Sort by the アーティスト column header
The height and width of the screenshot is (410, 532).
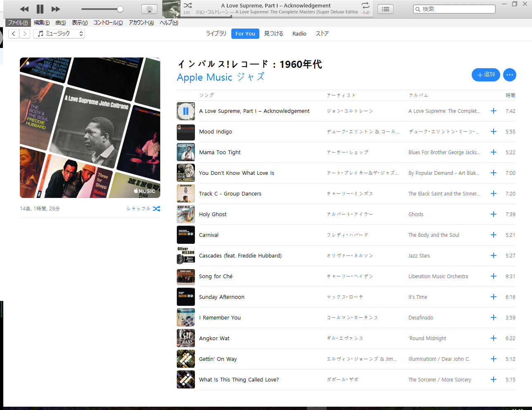pos(341,95)
